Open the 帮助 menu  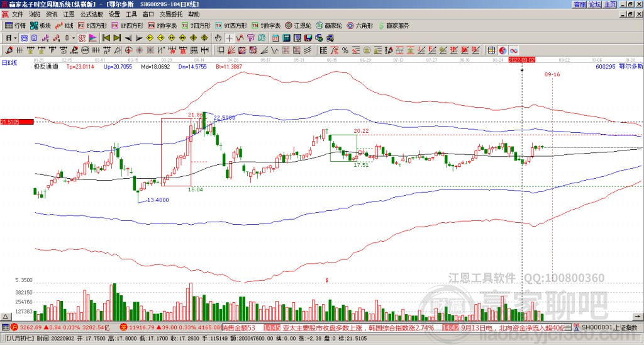[194, 14]
